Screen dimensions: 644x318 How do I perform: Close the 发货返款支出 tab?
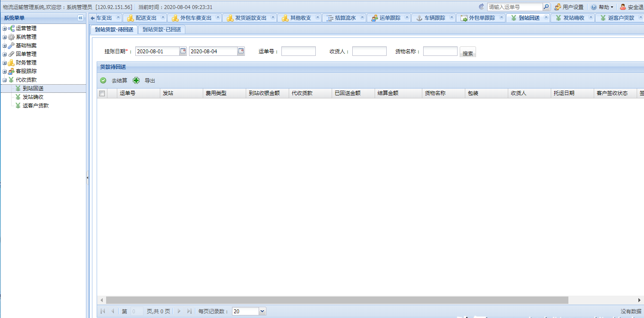(x=273, y=17)
